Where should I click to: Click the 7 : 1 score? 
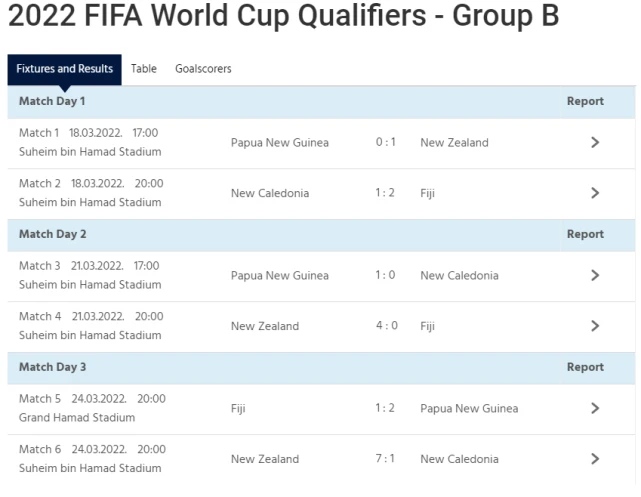click(x=385, y=459)
